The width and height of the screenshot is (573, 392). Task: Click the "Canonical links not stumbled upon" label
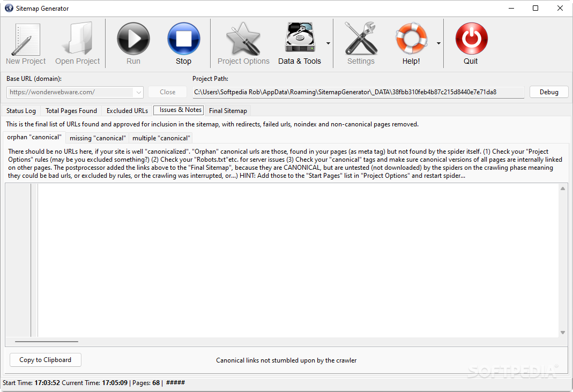pyautogui.click(x=286, y=360)
